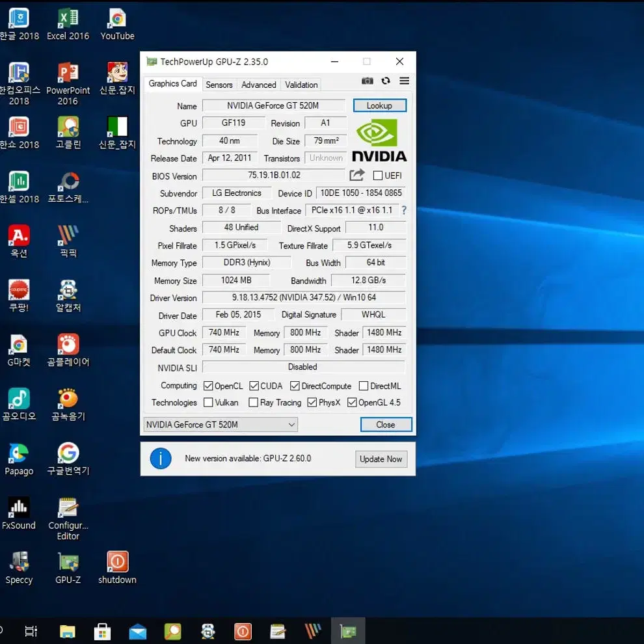
Task: Toggle the DirectCompute checkbox
Action: 295,386
